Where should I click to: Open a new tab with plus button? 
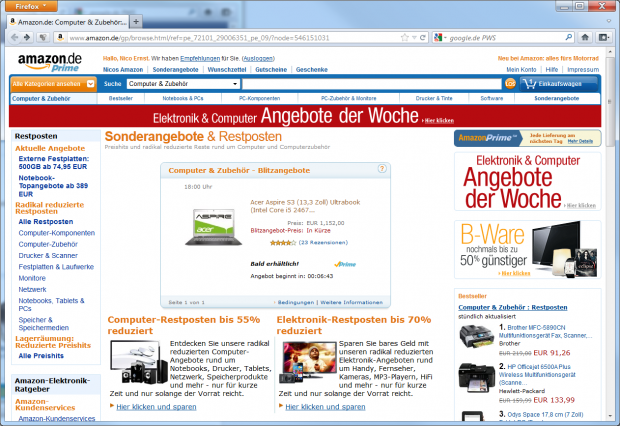click(x=136, y=21)
